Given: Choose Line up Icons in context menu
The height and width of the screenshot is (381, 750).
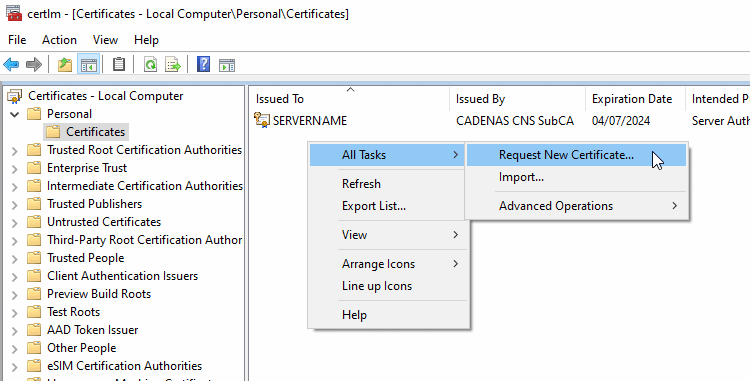Looking at the screenshot, I should [389, 286].
